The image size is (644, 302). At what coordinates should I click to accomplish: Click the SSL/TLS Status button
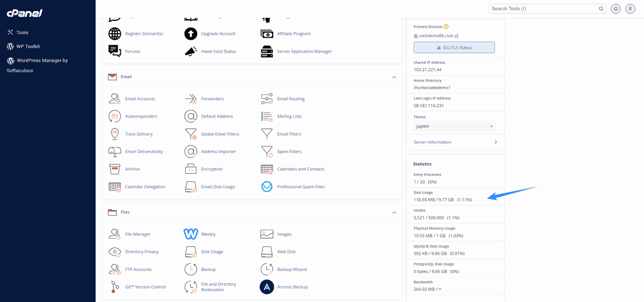point(454,47)
